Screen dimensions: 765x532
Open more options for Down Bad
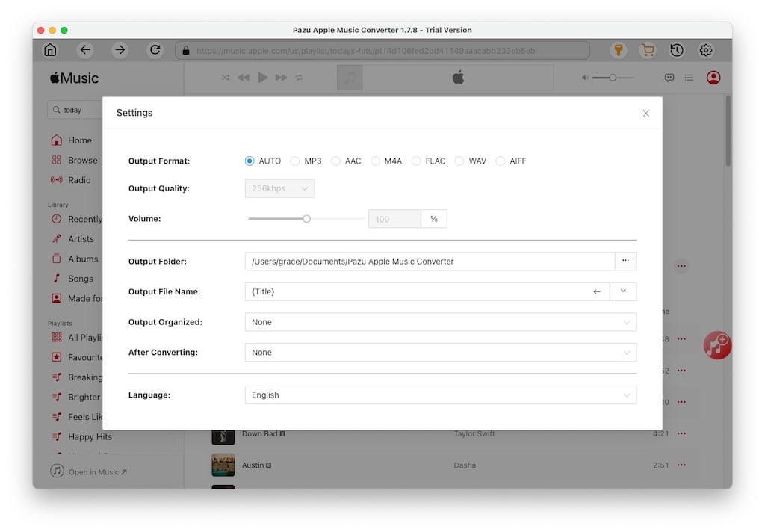click(681, 433)
